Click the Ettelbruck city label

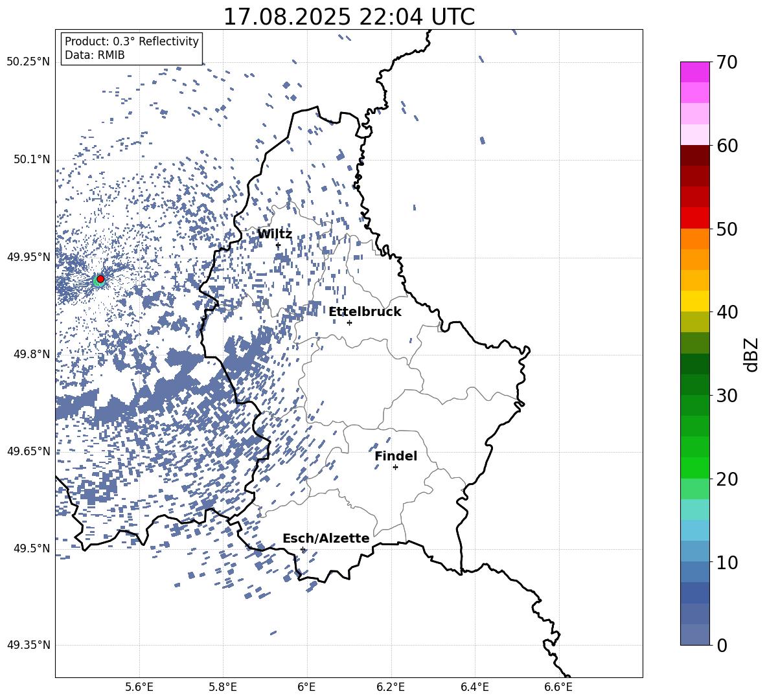(365, 312)
